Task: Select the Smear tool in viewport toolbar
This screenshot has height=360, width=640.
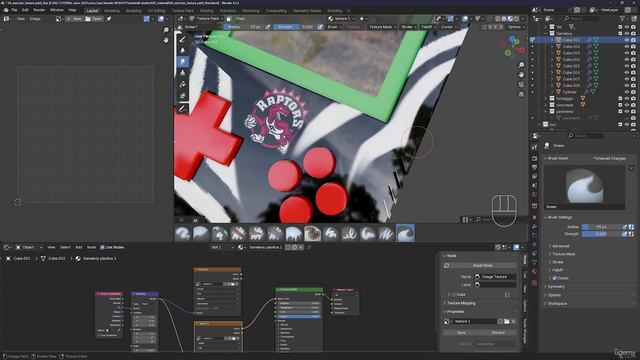Action: click(x=182, y=62)
